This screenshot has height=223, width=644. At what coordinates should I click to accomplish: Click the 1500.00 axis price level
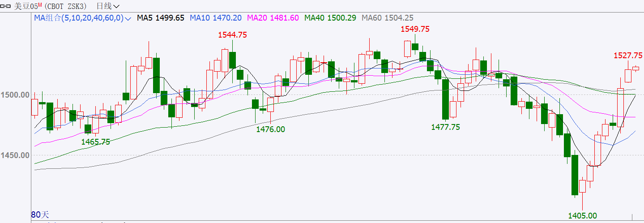(15, 95)
